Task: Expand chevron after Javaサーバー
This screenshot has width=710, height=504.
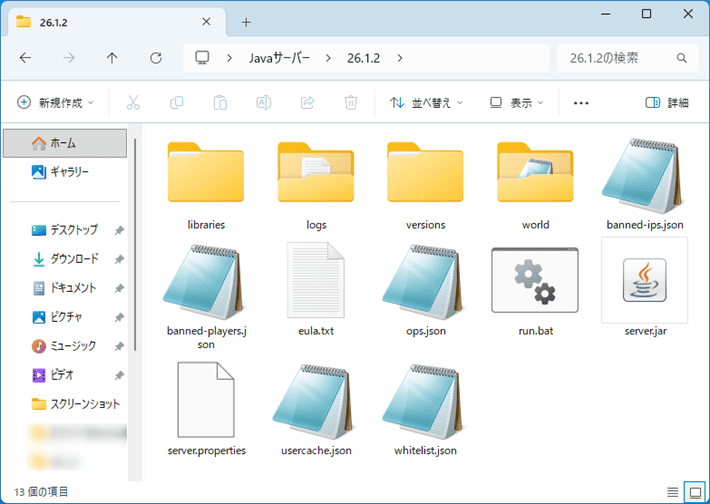Action: coord(328,58)
